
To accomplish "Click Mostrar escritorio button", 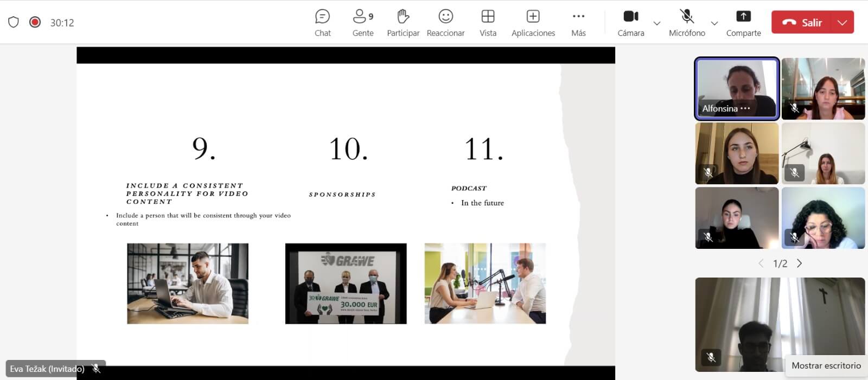I will pos(826,365).
